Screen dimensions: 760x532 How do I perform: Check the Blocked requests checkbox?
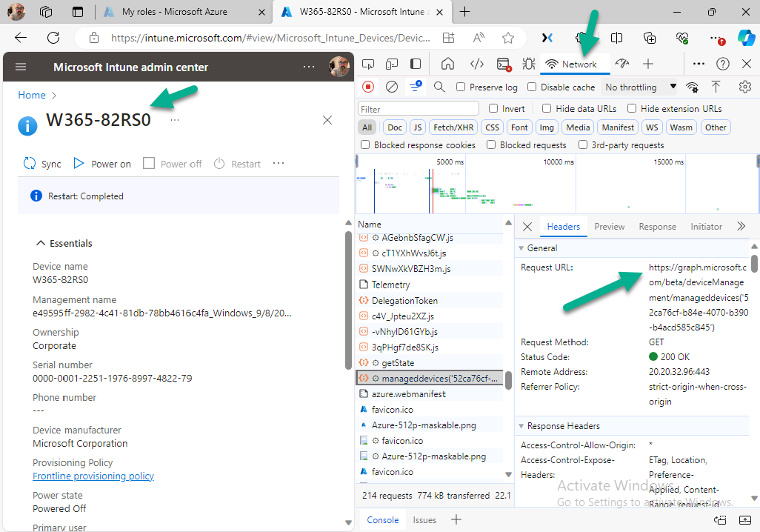(x=491, y=144)
